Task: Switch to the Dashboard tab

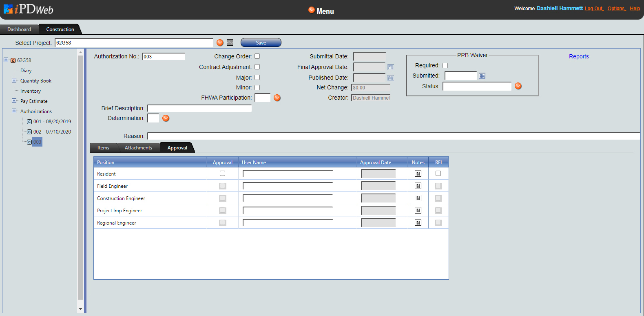Action: [19, 29]
